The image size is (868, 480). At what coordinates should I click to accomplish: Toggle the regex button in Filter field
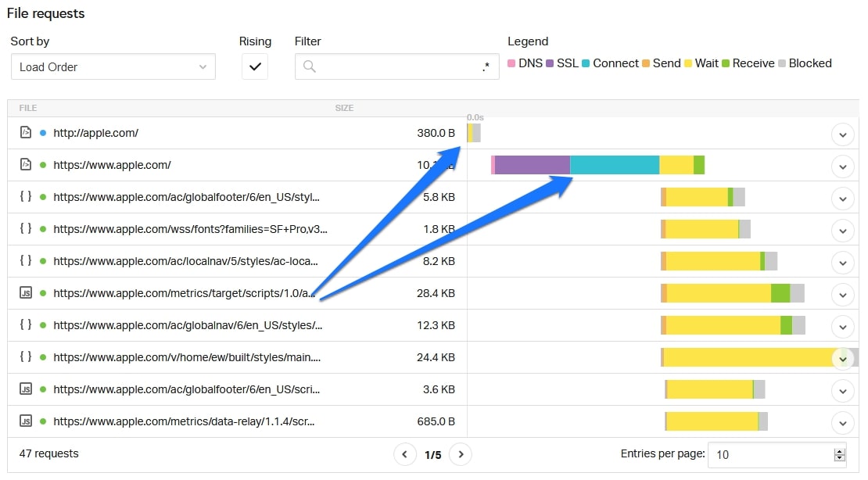point(486,67)
